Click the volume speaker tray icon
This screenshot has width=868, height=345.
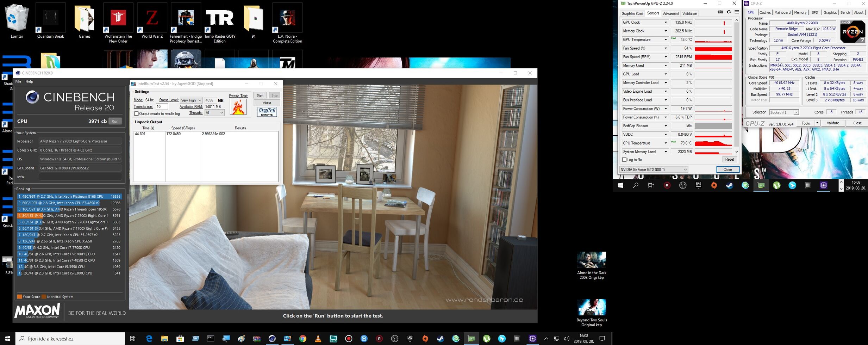(x=567, y=339)
